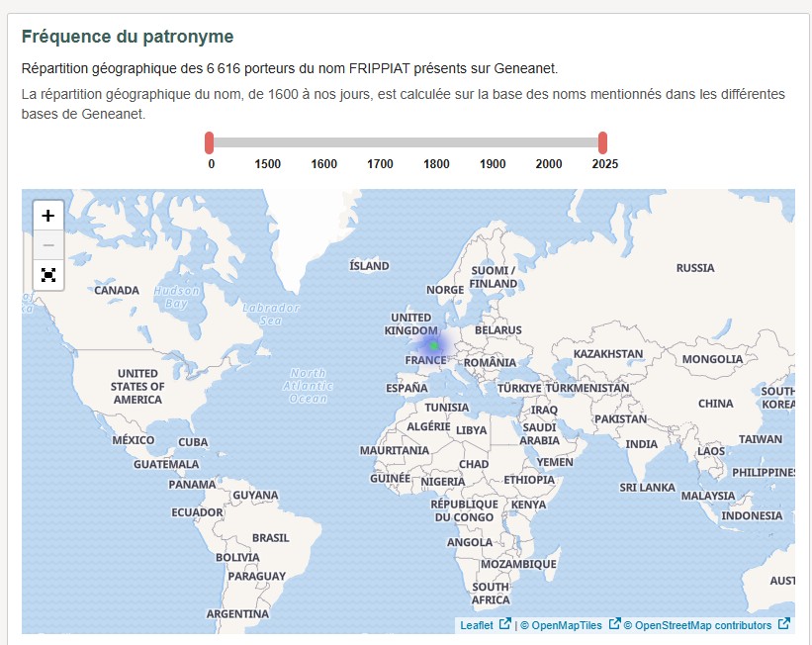Open the external link icon next to OpenMapTiles
812x645 pixels.
tap(616, 624)
